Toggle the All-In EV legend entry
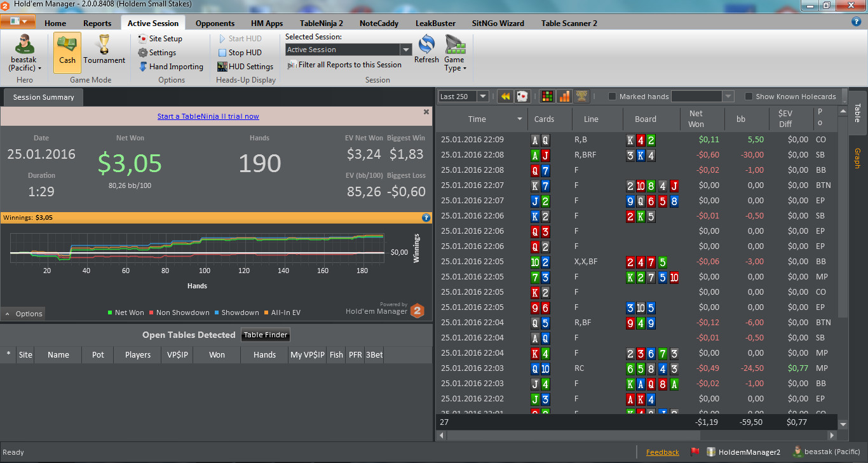 pyautogui.click(x=282, y=312)
